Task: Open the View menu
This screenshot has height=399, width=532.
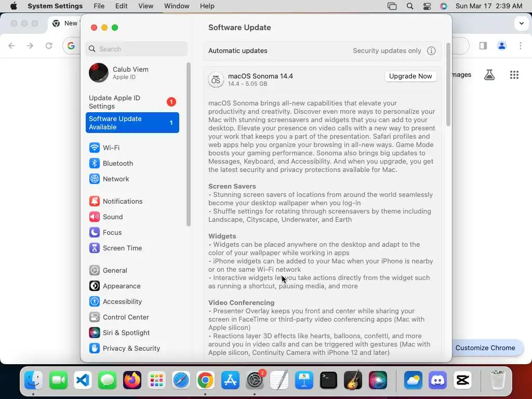Action: [x=146, y=6]
